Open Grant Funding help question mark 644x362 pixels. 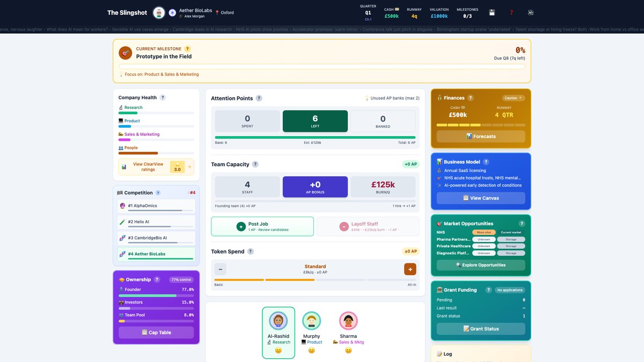[x=488, y=290]
